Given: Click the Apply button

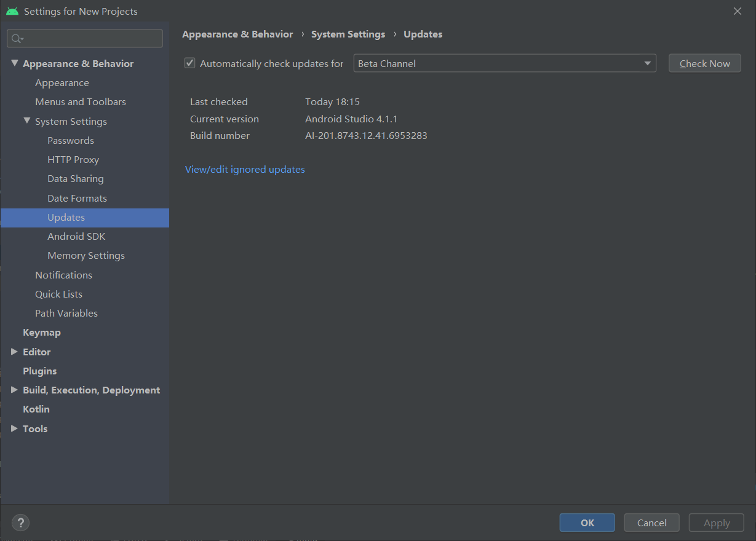Looking at the screenshot, I should [x=716, y=523].
